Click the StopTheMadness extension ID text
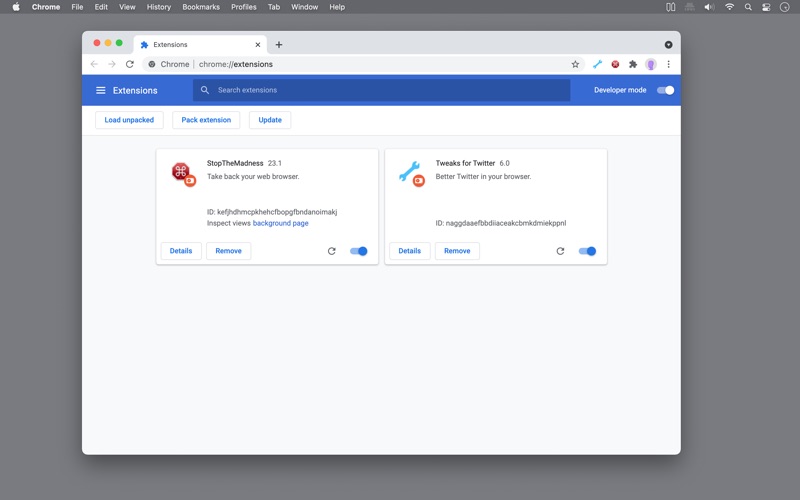The height and width of the screenshot is (500, 800). (x=272, y=212)
